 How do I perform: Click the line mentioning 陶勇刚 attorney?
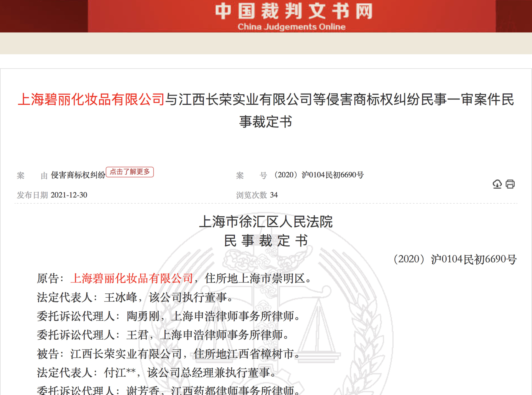tap(169, 316)
